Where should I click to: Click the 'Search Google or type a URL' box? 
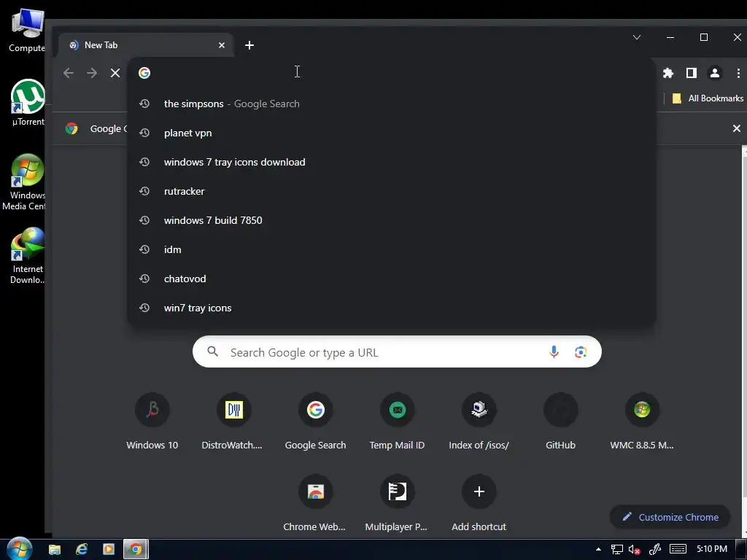(397, 352)
